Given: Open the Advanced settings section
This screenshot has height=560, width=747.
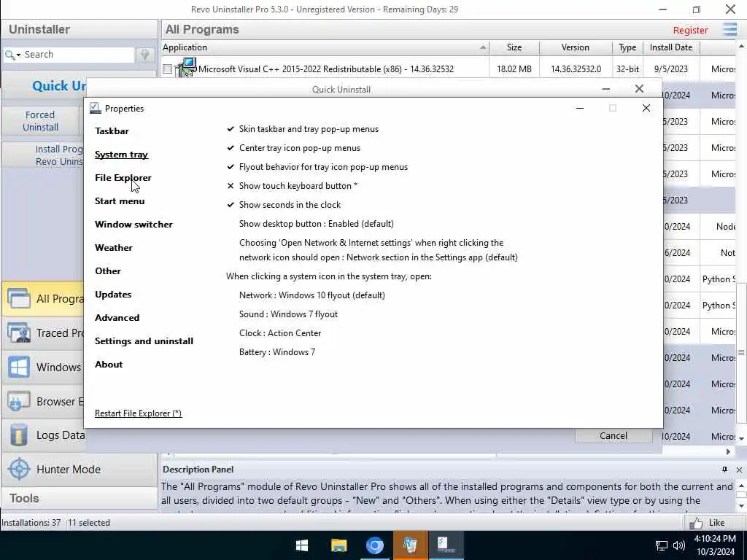Looking at the screenshot, I should click(x=117, y=318).
